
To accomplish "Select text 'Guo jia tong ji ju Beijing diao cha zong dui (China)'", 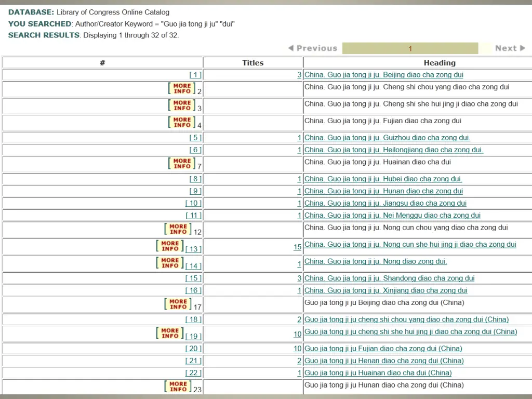I will tap(384, 303).
